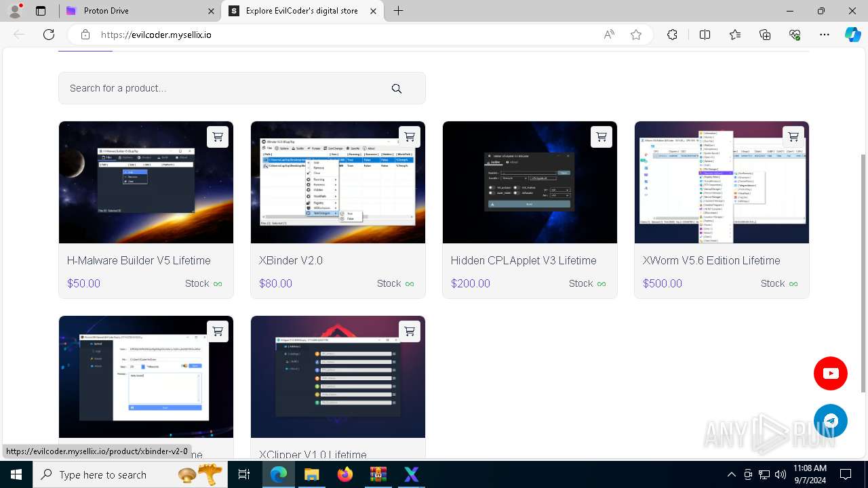Switch to Proton Drive tab

[x=140, y=11]
